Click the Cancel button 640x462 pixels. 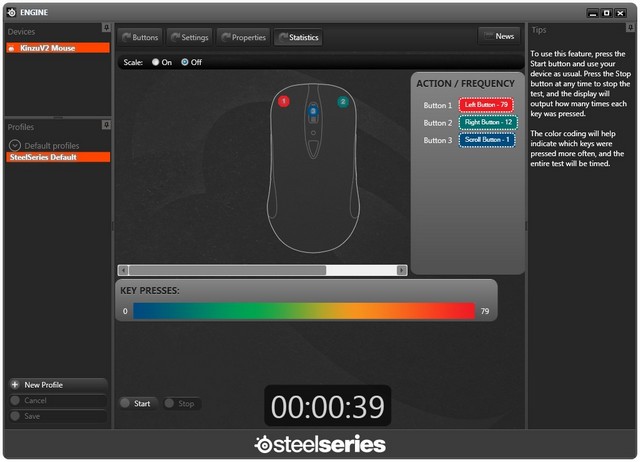coord(58,400)
